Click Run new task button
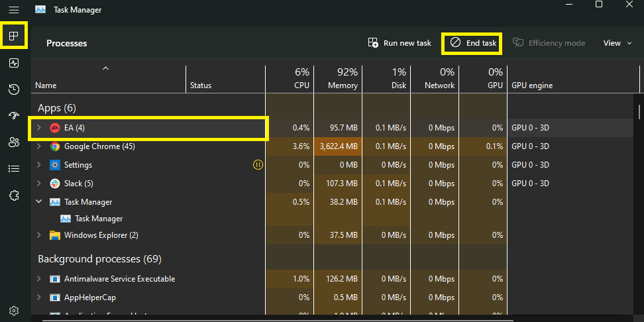This screenshot has height=322, width=644. click(400, 43)
